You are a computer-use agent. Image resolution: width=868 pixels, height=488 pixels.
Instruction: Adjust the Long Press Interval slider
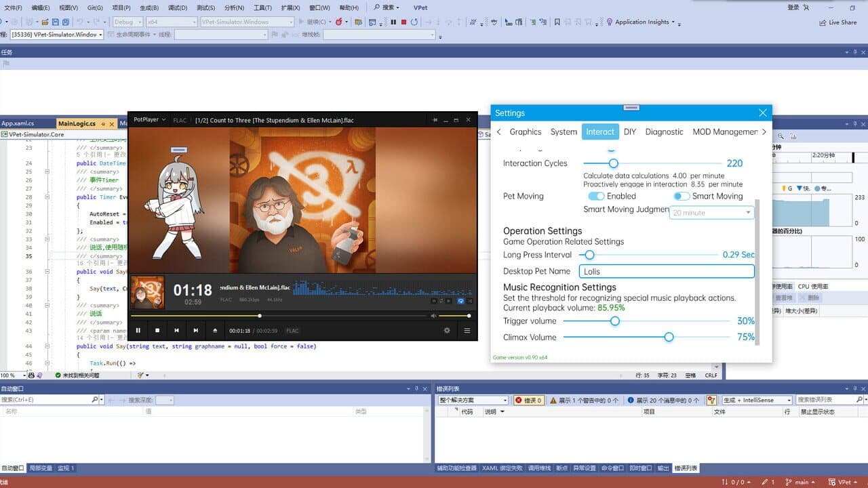648,255
